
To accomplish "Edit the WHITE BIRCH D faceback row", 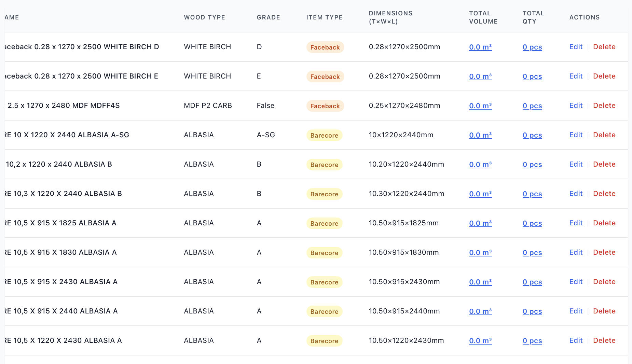I will (x=576, y=47).
